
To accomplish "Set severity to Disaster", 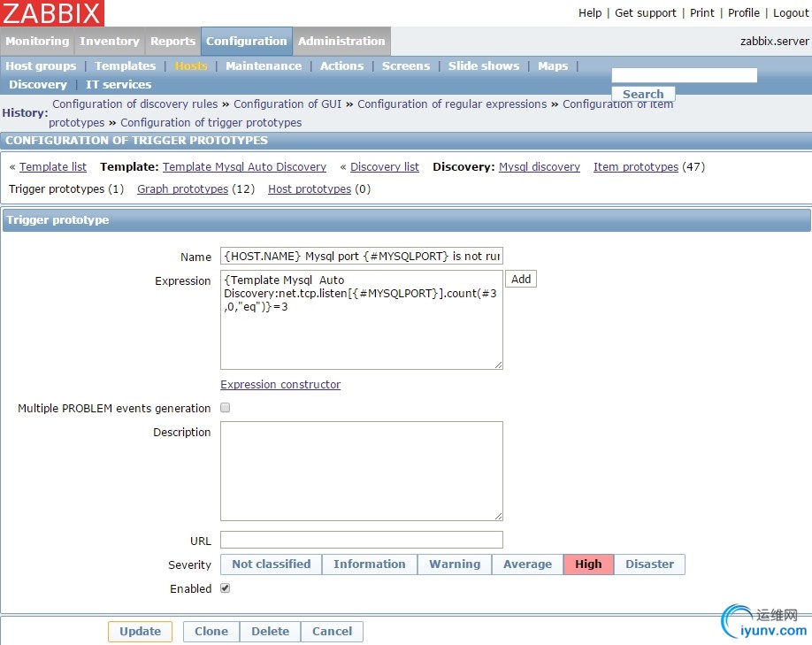I will pos(650,564).
